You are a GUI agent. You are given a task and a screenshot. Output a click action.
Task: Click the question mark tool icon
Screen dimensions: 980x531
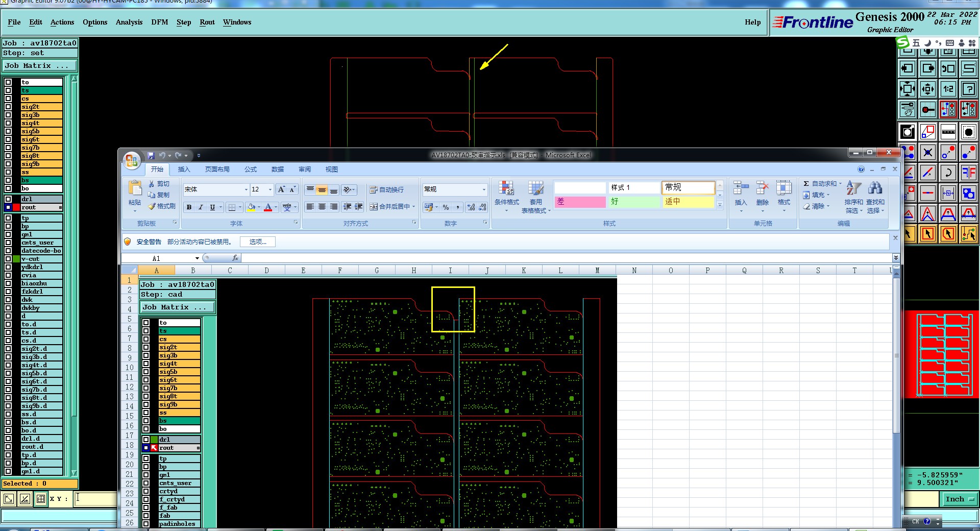pos(968,89)
